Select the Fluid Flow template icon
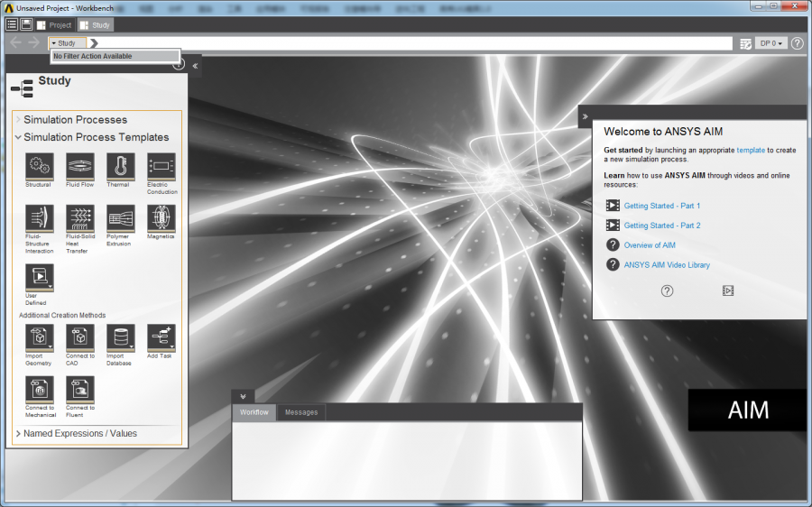The width and height of the screenshot is (812, 507). tap(79, 166)
